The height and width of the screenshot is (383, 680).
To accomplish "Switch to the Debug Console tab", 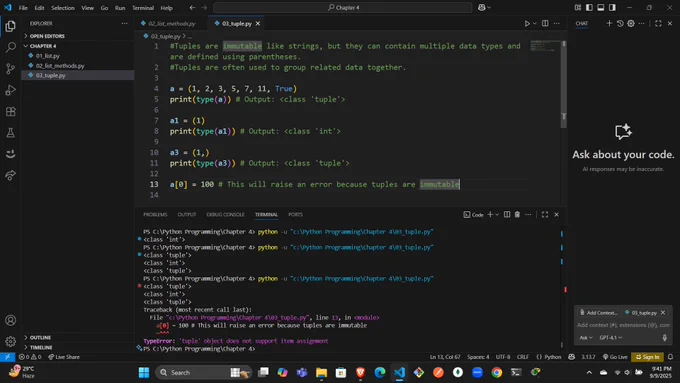I will pos(225,214).
